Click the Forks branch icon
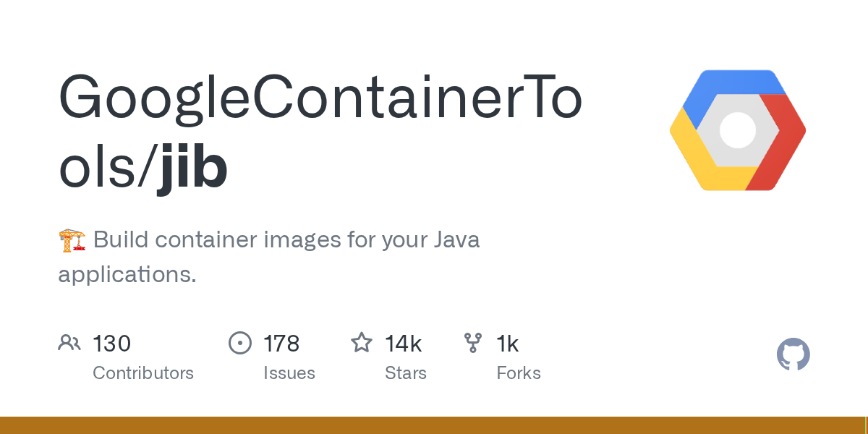The height and width of the screenshot is (434, 868). (x=473, y=342)
